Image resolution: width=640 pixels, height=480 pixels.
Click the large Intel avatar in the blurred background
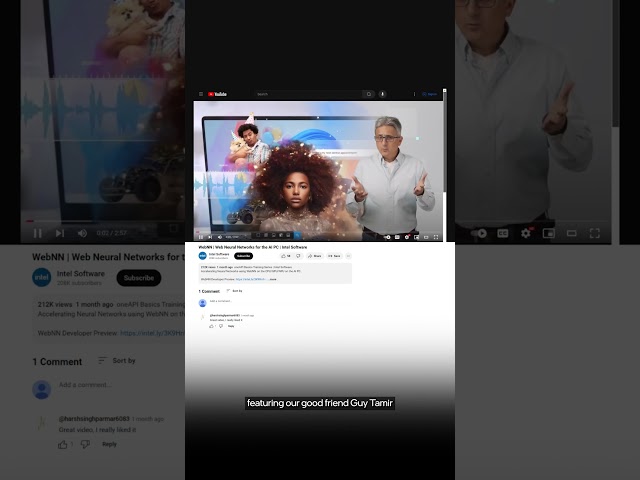[x=42, y=278]
